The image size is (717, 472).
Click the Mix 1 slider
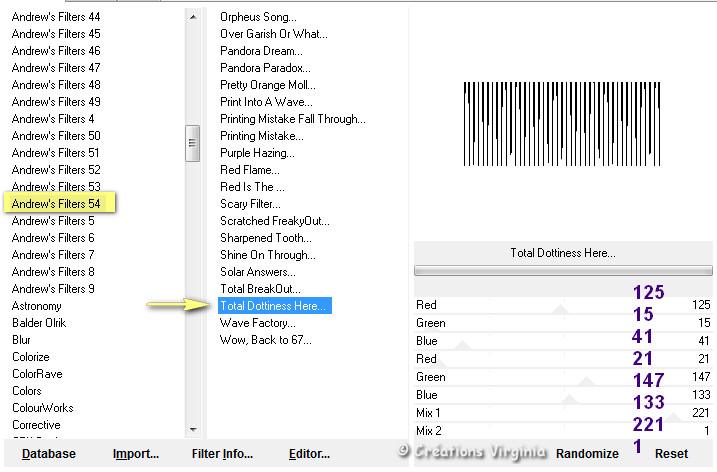[x=560, y=413]
